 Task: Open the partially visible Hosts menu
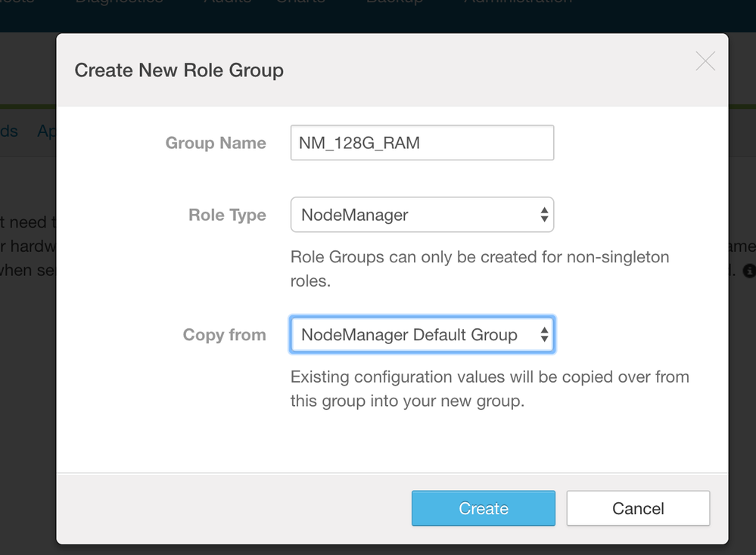point(17,2)
